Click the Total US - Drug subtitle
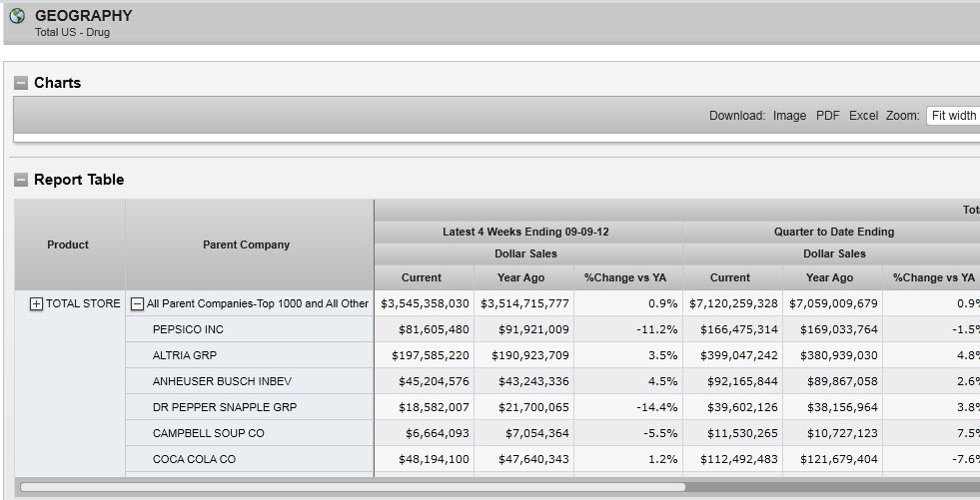Image resolution: width=980 pixels, height=500 pixels. tap(72, 32)
